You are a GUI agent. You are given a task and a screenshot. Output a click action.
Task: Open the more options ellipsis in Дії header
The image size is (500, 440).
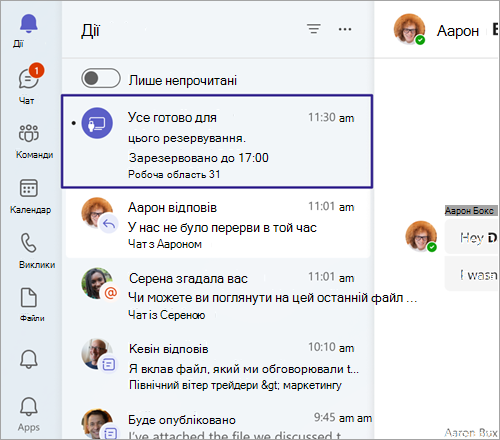click(345, 29)
